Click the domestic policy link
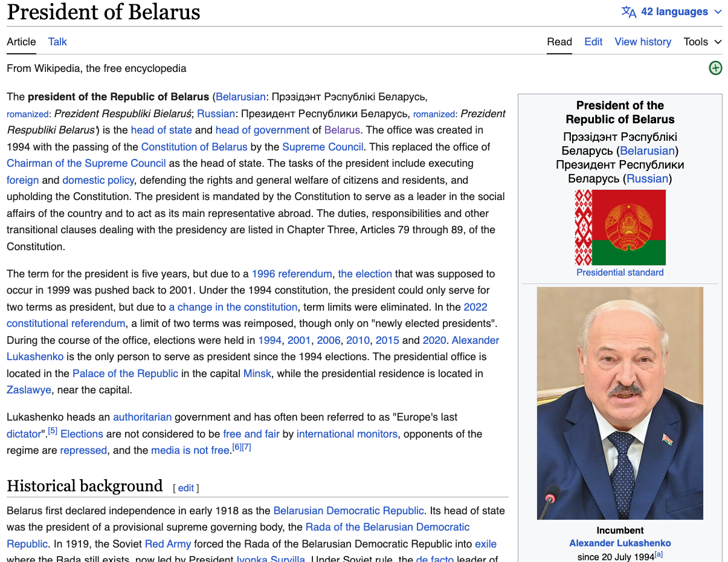 98,180
